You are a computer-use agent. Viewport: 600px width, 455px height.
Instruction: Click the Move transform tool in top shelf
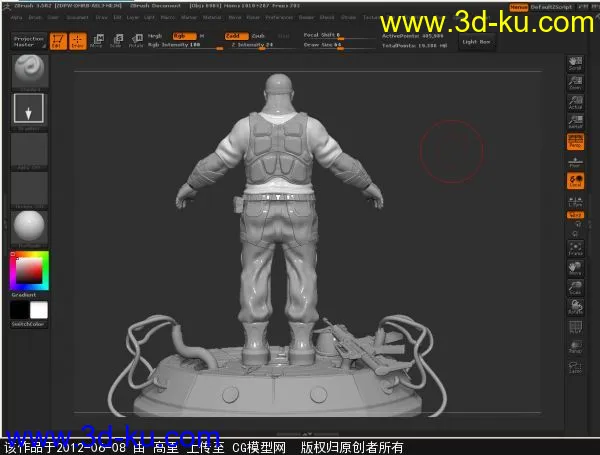97,41
